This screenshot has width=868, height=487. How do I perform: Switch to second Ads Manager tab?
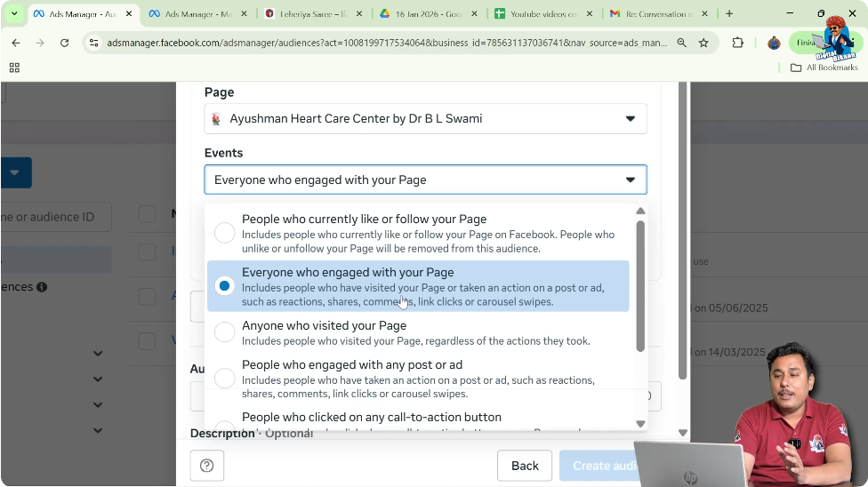coord(198,14)
